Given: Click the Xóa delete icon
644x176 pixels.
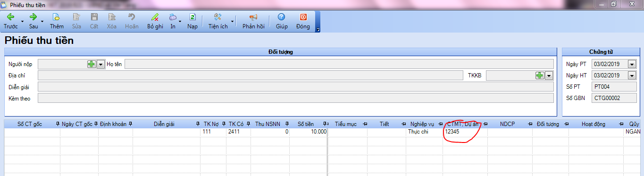Looking at the screenshot, I should click(x=111, y=17).
